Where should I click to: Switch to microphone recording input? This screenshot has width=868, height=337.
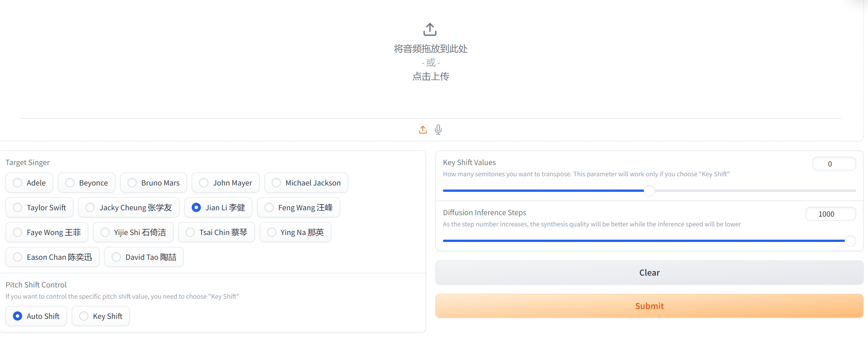coord(438,130)
